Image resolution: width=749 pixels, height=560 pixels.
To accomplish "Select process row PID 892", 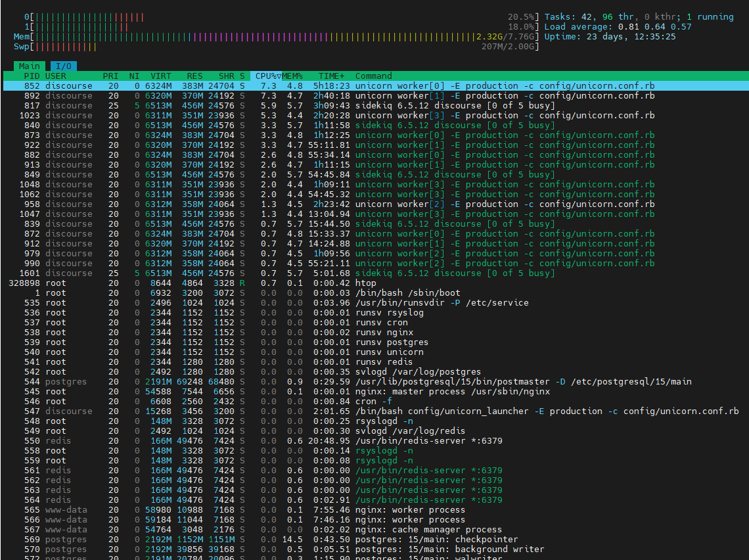I will 374,95.
